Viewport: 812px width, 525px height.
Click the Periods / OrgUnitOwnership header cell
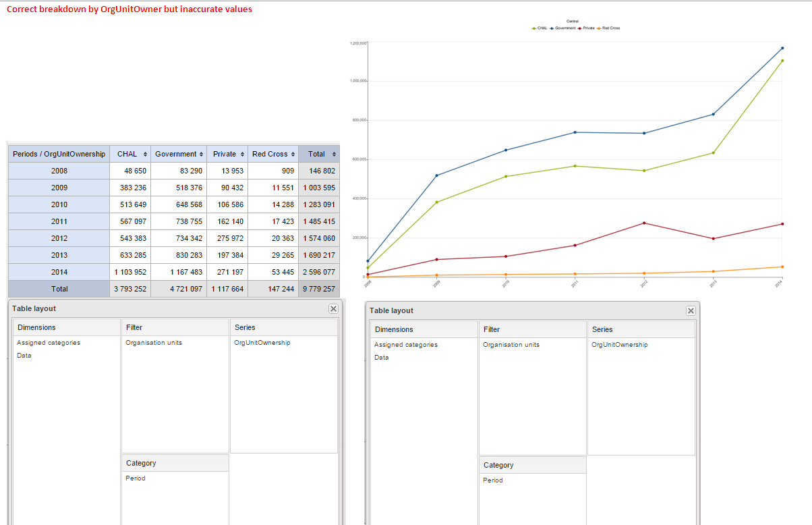(x=59, y=155)
